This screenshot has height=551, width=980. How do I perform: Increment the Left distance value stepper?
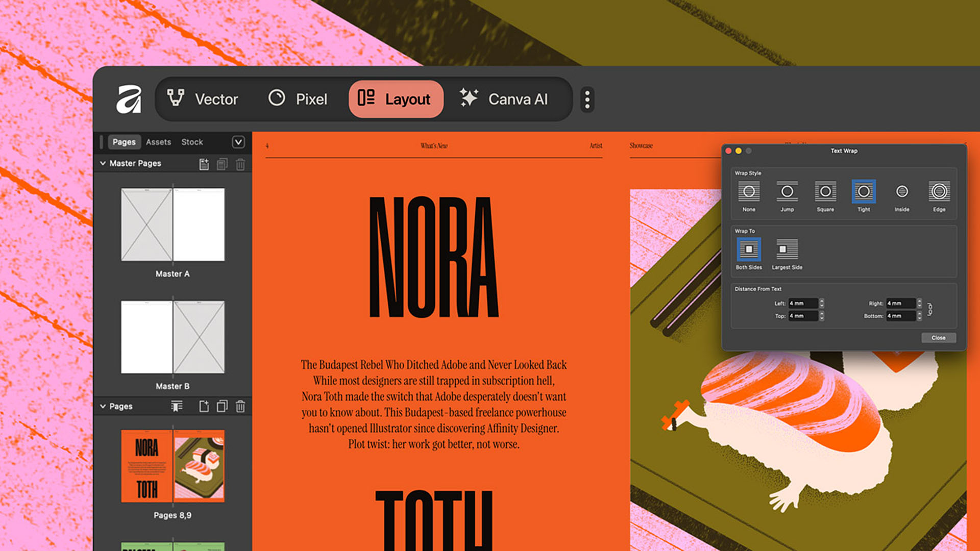click(x=821, y=301)
